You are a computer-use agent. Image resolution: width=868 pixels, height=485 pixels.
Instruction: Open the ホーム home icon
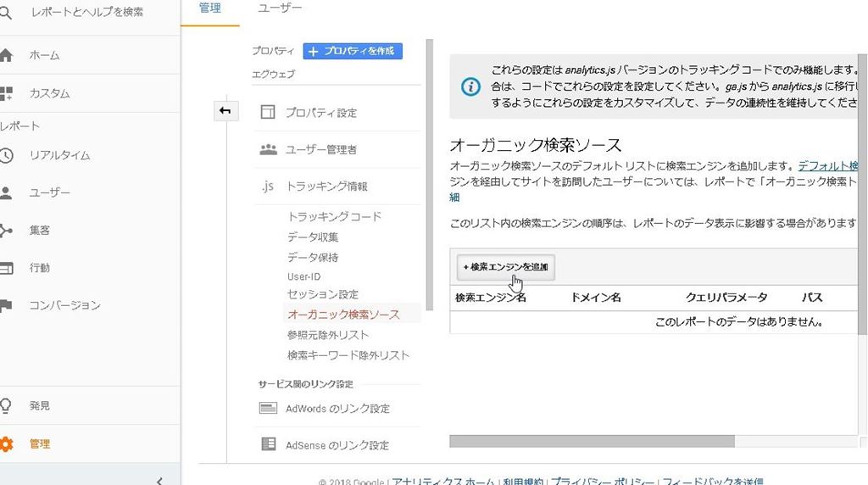7,55
